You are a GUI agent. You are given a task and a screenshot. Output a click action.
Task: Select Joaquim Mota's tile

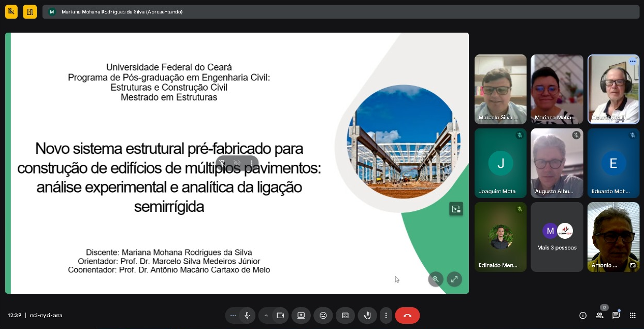coord(500,163)
